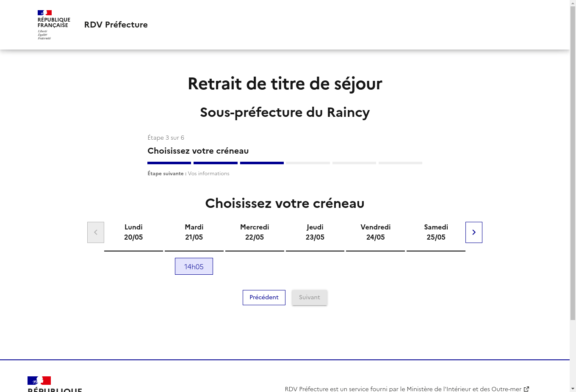Open the RDV Préfecture home title
This screenshot has height=392, width=576.
[116, 25]
